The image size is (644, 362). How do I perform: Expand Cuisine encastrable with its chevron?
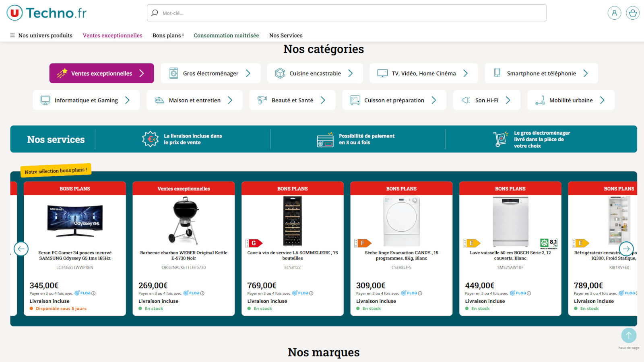[x=351, y=73]
